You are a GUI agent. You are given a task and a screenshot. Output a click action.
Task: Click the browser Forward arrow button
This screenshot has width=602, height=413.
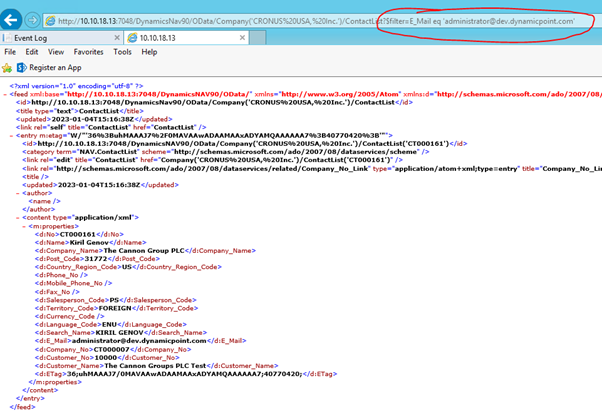(32, 20)
